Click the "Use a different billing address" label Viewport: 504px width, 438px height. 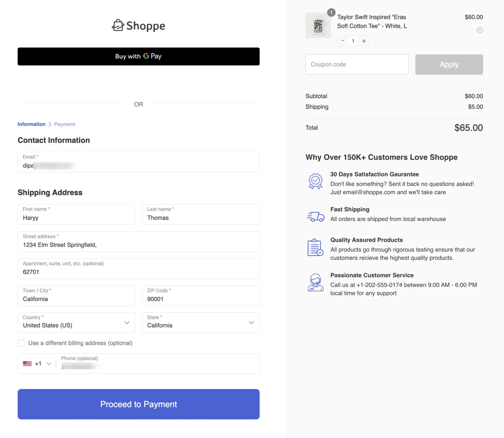pyautogui.click(x=80, y=343)
